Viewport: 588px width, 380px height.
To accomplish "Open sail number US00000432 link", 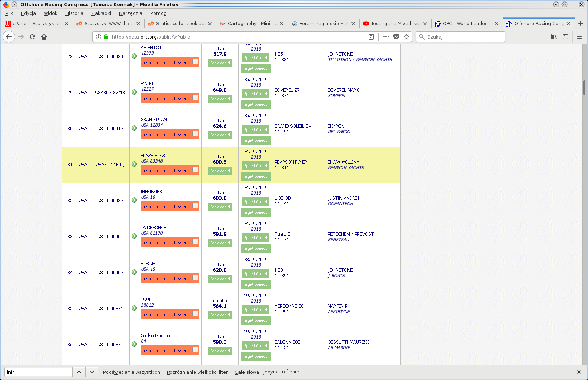I will coord(110,201).
